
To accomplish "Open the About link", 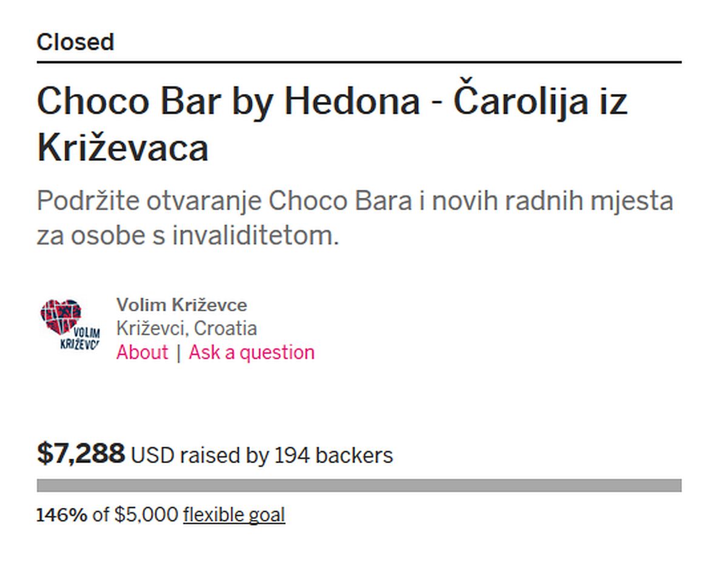I will pyautogui.click(x=142, y=353).
